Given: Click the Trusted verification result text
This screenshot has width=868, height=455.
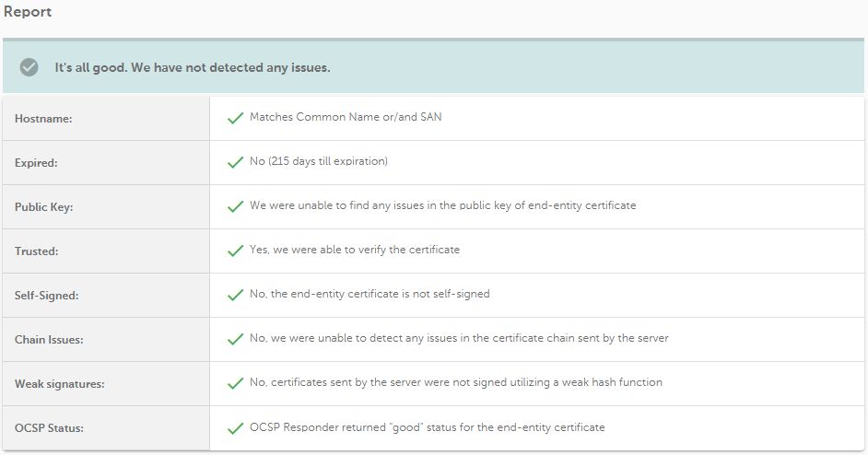Looking at the screenshot, I should point(354,250).
